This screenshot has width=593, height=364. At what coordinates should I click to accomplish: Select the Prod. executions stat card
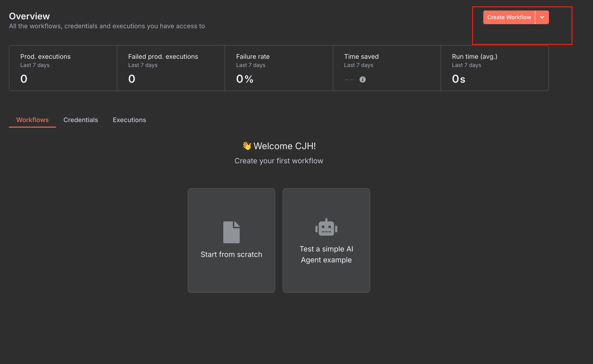63,68
